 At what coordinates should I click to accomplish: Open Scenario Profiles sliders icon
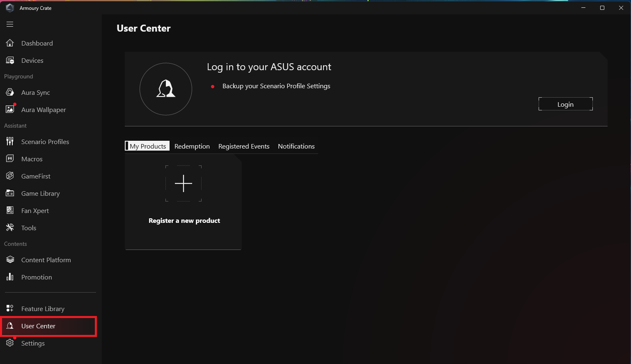click(10, 142)
